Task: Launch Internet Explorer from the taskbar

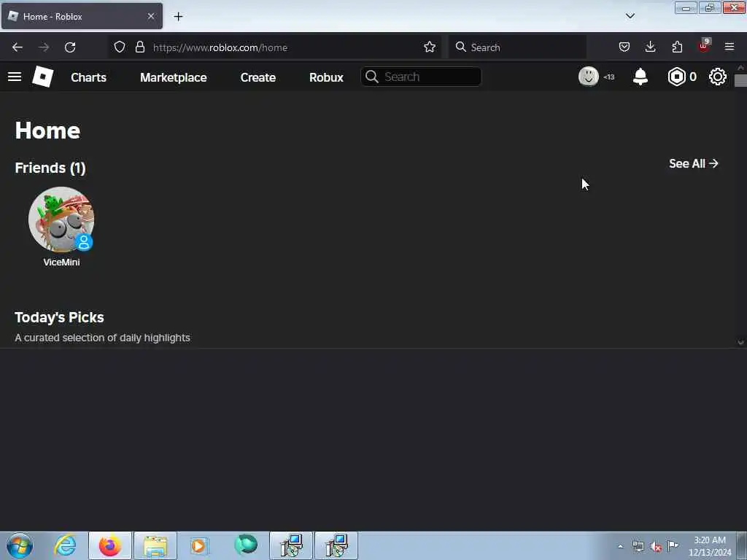Action: click(x=65, y=545)
